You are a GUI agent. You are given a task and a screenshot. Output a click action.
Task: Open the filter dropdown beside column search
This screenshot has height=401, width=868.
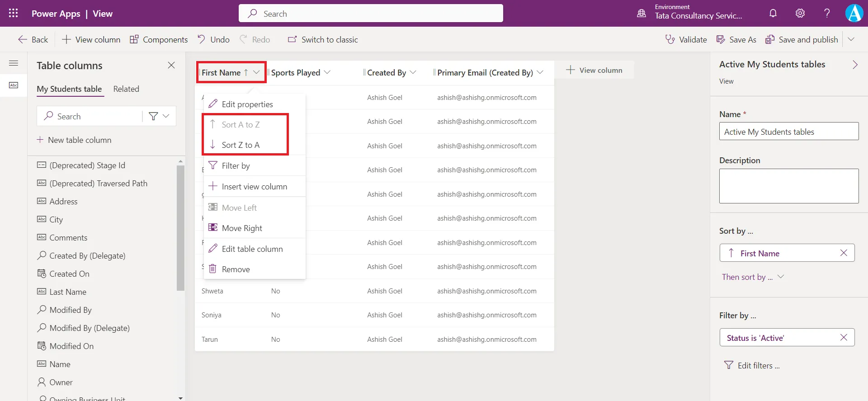click(x=159, y=116)
